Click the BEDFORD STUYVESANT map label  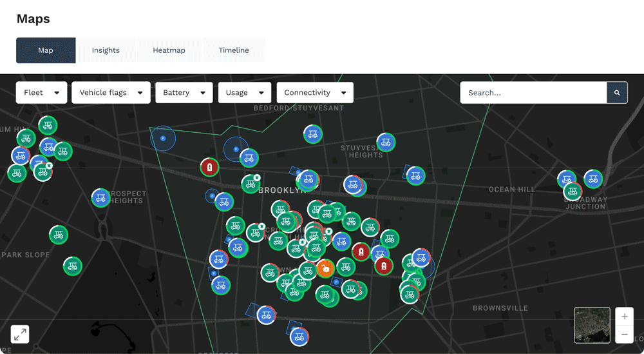pos(299,108)
